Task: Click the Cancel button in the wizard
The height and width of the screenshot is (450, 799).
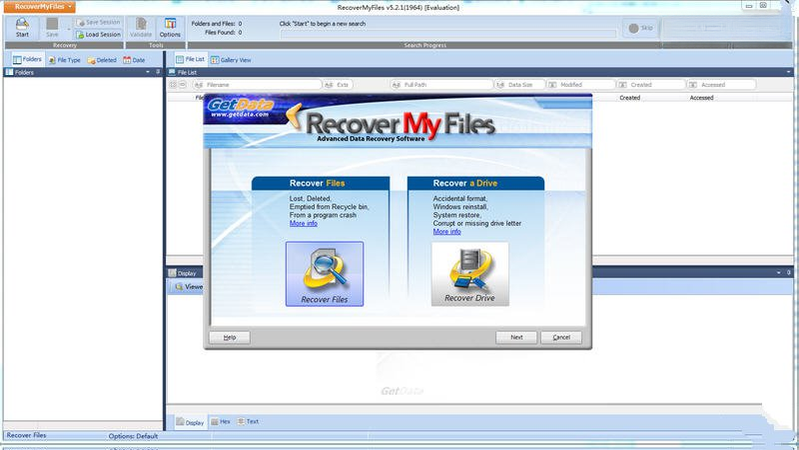Action: (x=561, y=337)
